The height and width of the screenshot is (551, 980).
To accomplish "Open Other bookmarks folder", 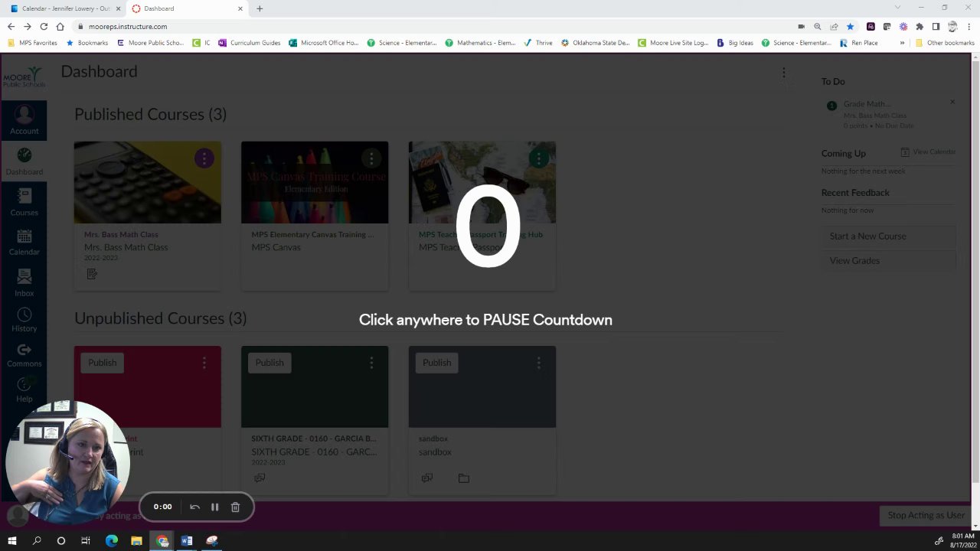I will (x=945, y=43).
